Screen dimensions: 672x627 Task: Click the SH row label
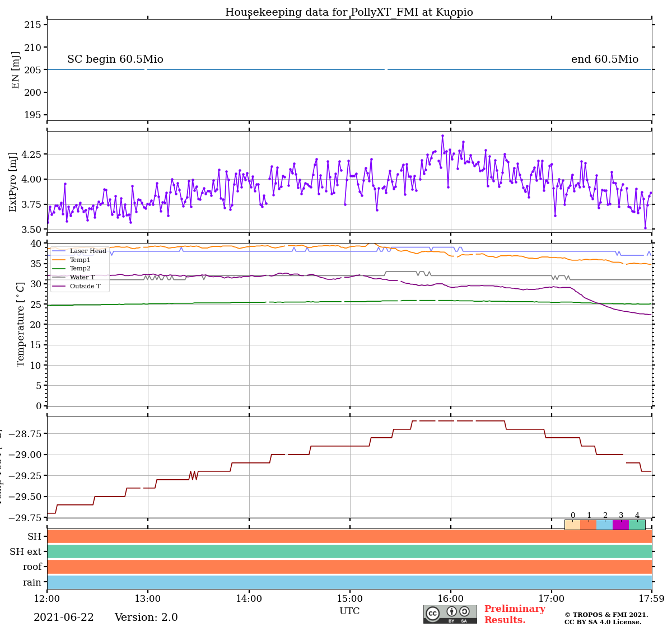coord(35,536)
